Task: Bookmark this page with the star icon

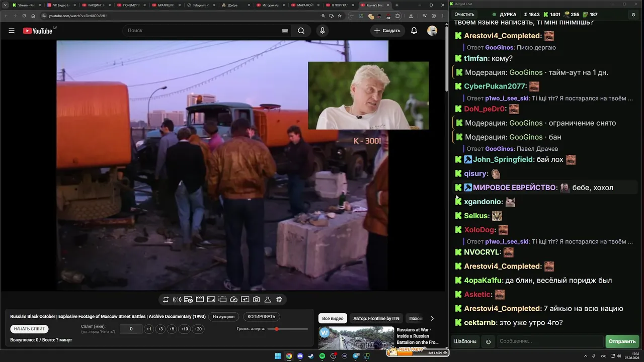Action: pyautogui.click(x=340, y=16)
